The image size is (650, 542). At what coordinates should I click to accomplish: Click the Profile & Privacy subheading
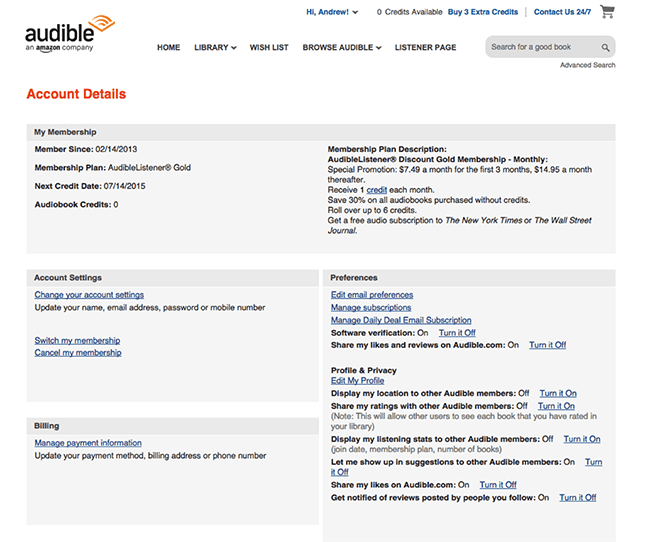click(x=364, y=370)
